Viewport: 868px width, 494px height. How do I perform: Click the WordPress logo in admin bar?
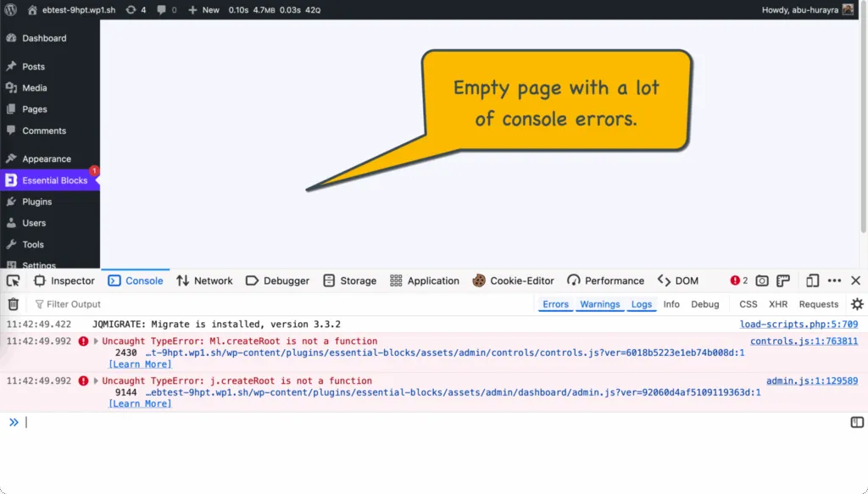pos(10,10)
